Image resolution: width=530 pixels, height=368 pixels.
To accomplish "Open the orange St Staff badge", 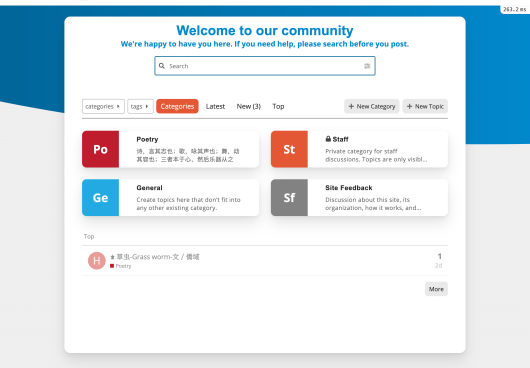I will click(289, 149).
